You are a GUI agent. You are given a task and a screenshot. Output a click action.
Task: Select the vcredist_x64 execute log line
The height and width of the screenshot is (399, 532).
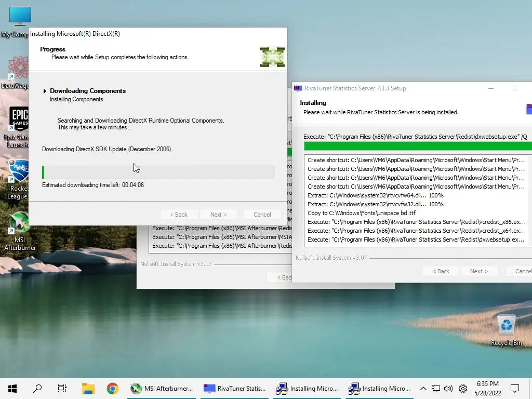[416, 231]
